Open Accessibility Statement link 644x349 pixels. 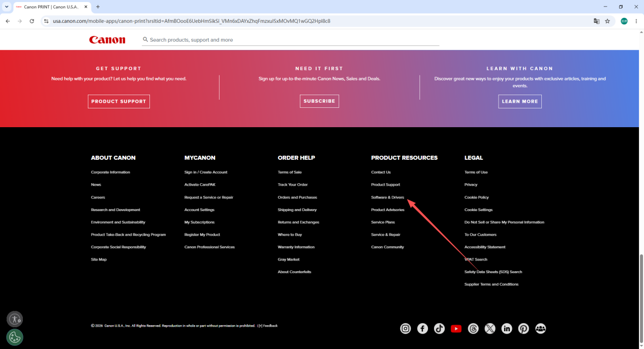[x=485, y=247]
